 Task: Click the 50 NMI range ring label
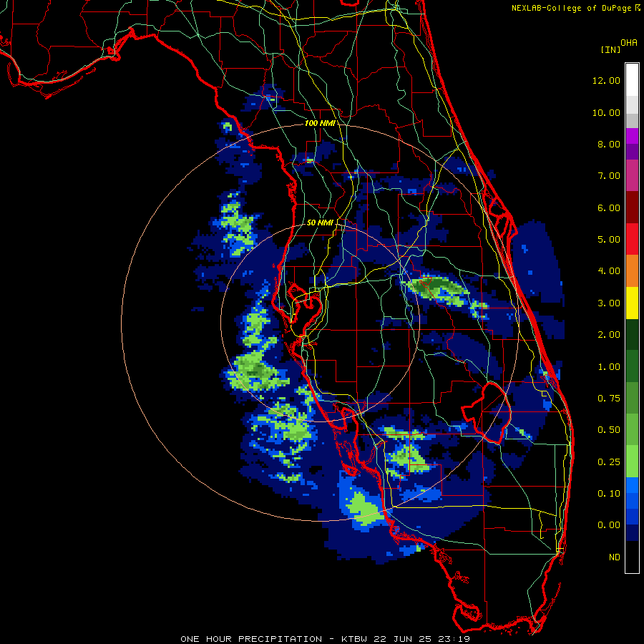pos(320,223)
